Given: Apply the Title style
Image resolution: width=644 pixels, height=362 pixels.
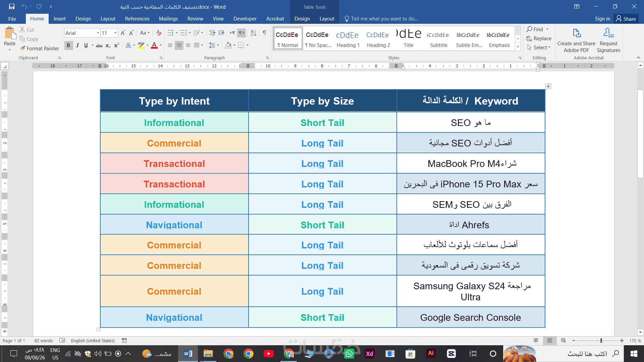Looking at the screenshot, I should (409, 39).
